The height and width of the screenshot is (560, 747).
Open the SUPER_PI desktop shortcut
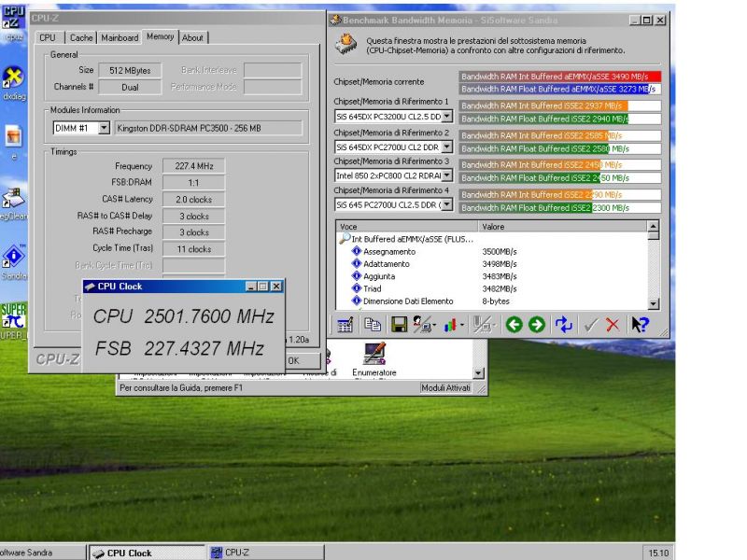click(13, 321)
